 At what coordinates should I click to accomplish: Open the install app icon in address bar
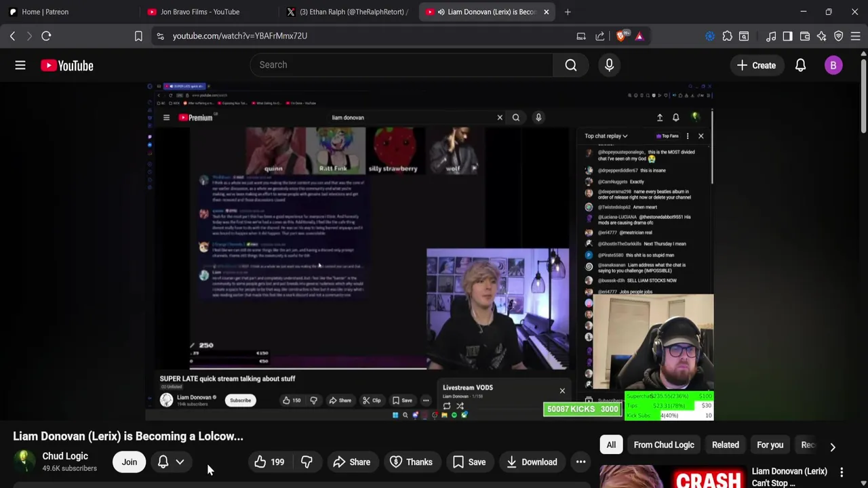click(581, 36)
